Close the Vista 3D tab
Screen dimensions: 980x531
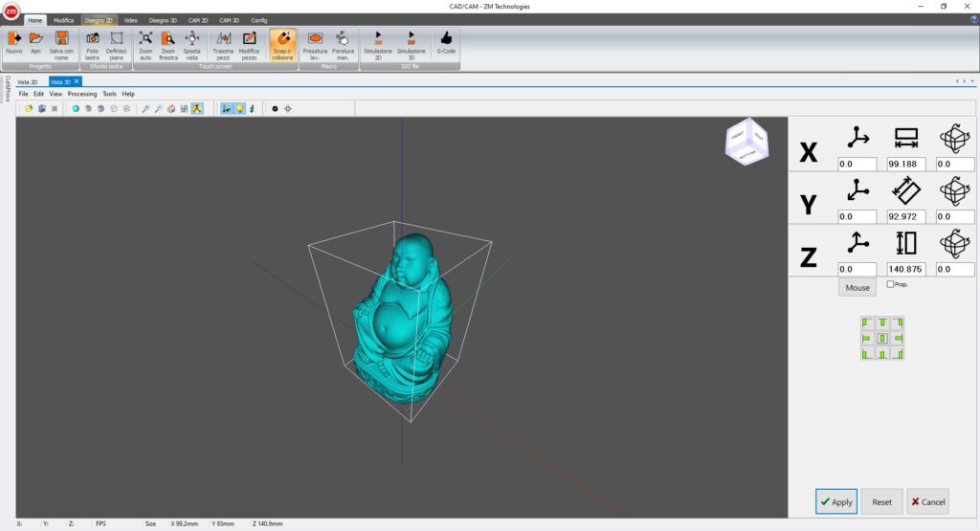(77, 81)
